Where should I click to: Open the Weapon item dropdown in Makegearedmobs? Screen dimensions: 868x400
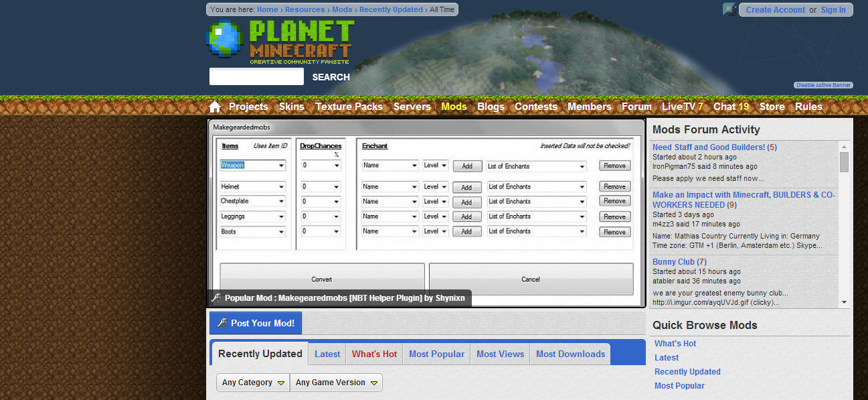[x=252, y=165]
